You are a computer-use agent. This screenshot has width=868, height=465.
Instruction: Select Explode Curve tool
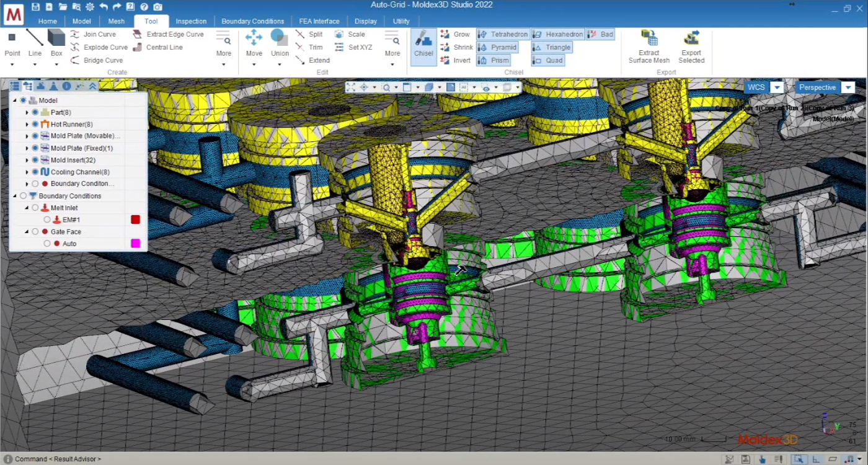(99, 48)
